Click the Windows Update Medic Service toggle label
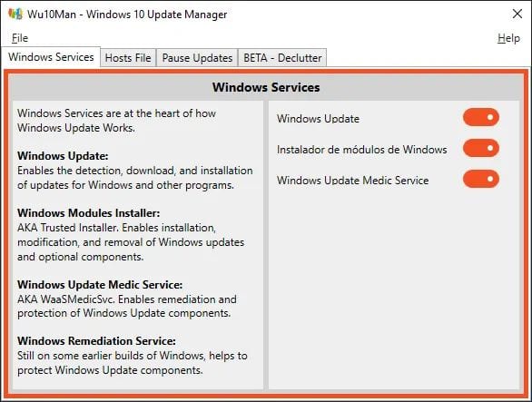Screen dimensions: 532x402 352,181
